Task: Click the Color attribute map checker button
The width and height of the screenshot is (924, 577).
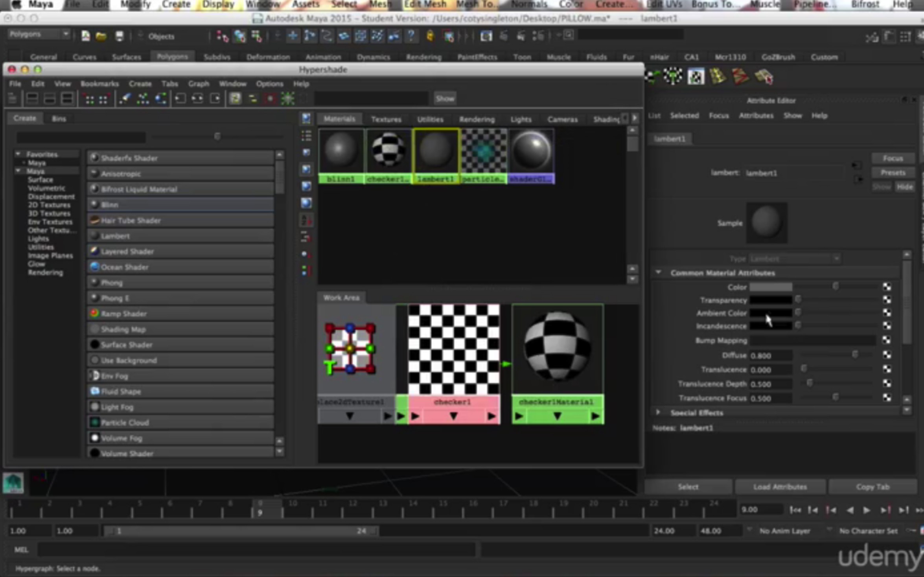Action: pyautogui.click(x=887, y=287)
